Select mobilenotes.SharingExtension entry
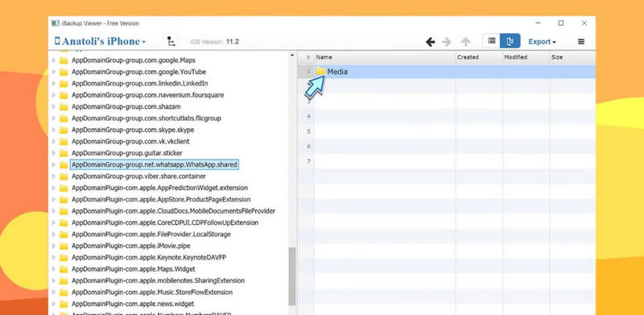 (x=158, y=280)
